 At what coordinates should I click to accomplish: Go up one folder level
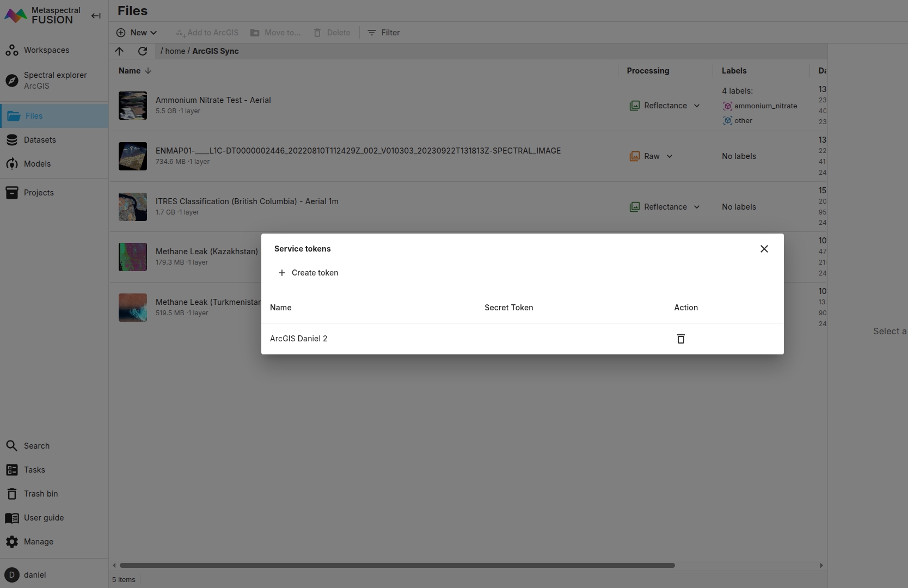click(x=119, y=51)
